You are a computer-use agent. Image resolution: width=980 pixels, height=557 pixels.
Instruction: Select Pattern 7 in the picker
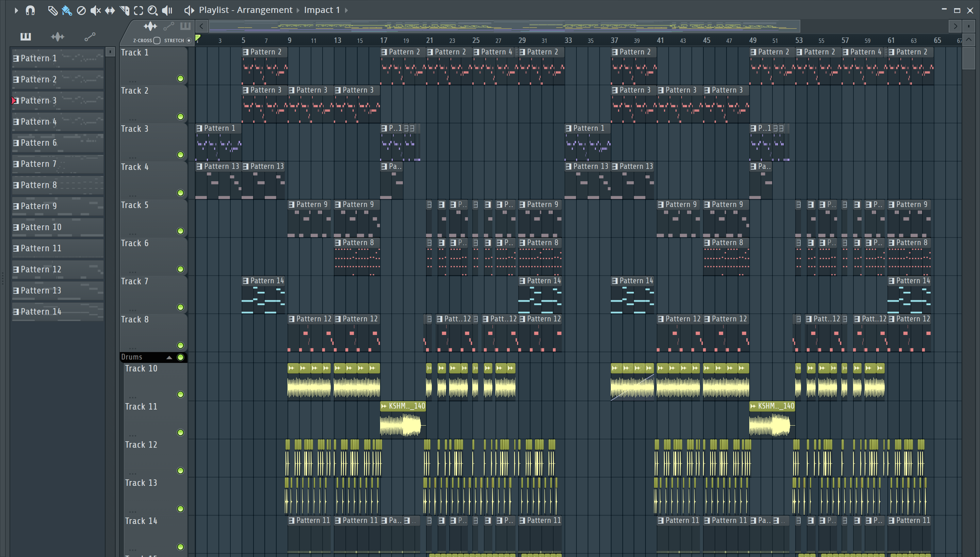(x=58, y=164)
